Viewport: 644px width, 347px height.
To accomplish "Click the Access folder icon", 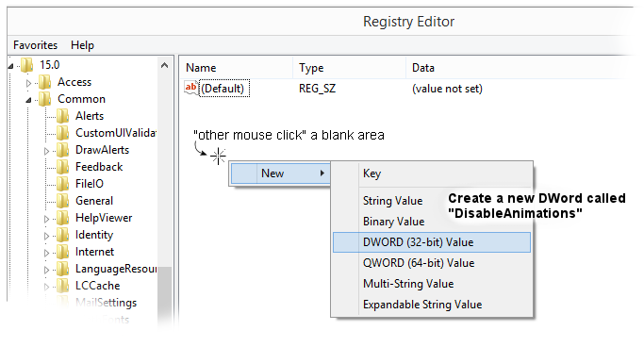I will tap(44, 82).
